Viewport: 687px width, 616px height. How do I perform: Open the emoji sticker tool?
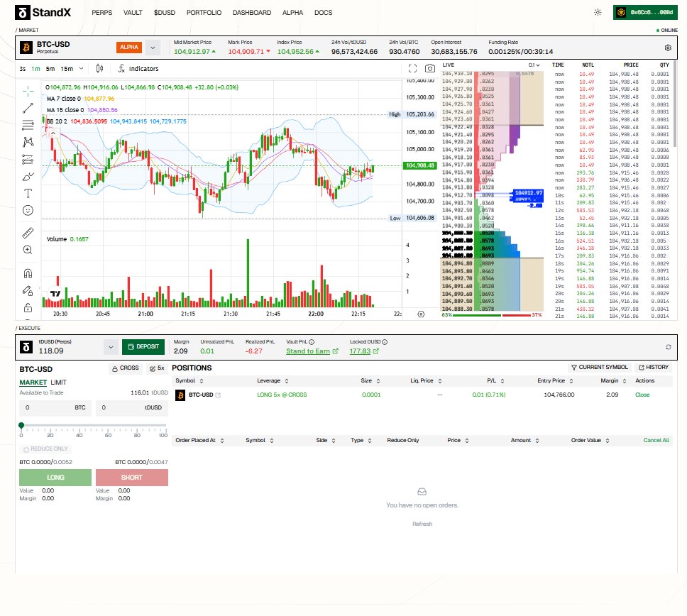(x=28, y=210)
